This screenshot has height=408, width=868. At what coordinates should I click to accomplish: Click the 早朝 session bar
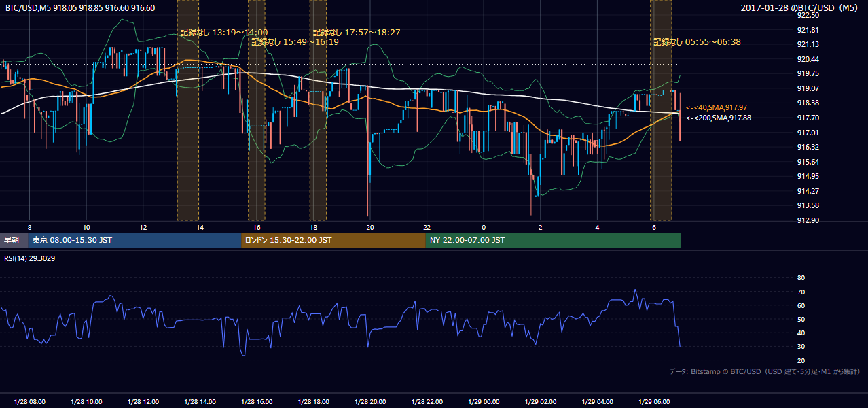tap(14, 240)
